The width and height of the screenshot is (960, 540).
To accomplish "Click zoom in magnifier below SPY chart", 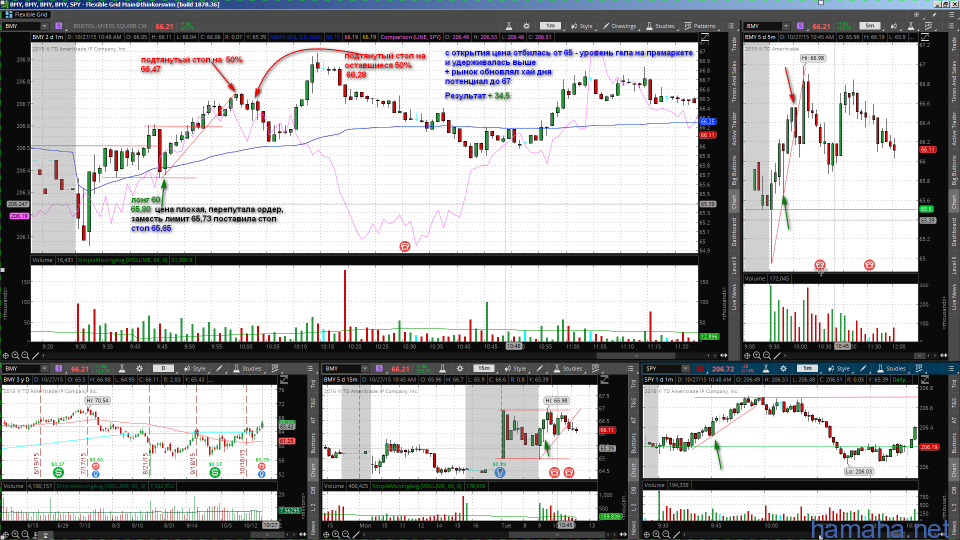I will (656, 534).
